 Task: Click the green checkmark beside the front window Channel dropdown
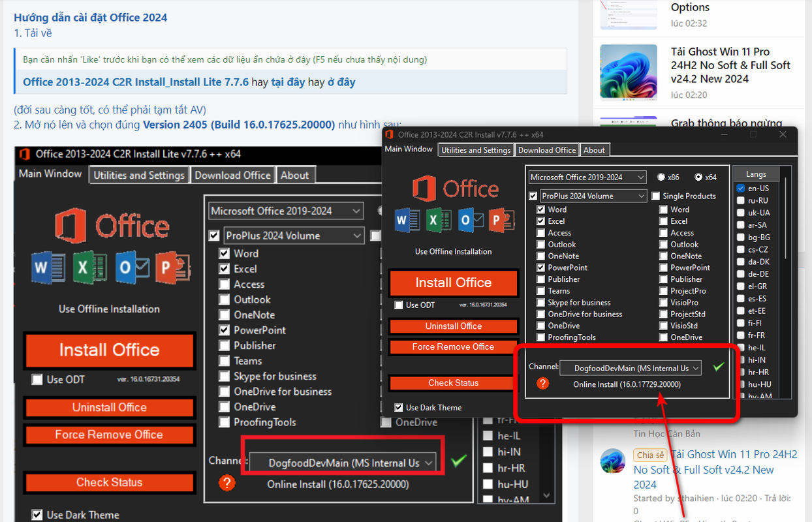[719, 367]
